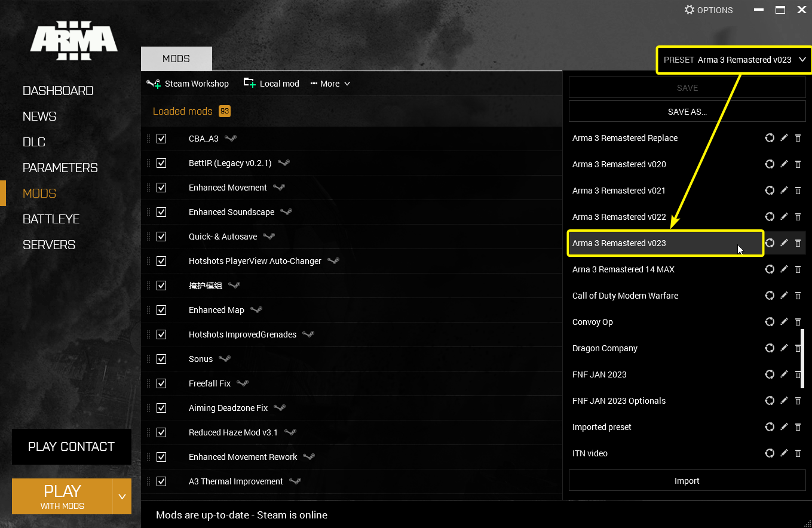Click the circular arrows icon for Arna 3 Remastered 14 MAX
Screen dimensions: 812x528
click(x=770, y=269)
